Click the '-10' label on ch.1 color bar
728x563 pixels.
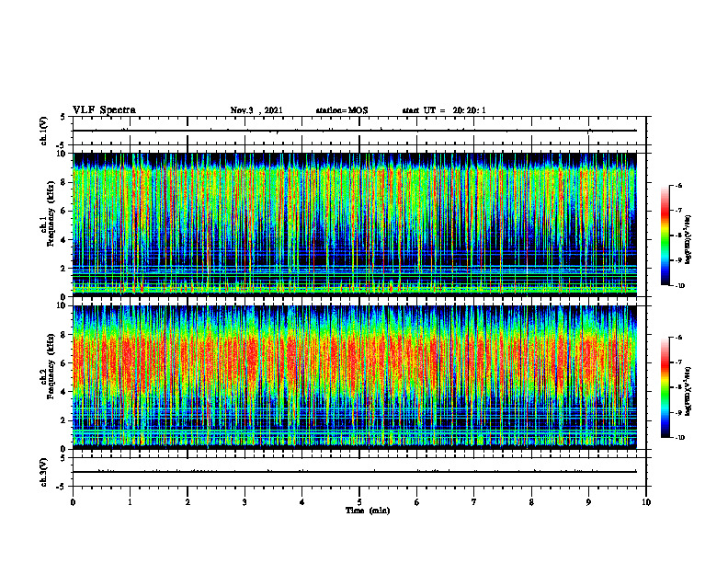[679, 286]
